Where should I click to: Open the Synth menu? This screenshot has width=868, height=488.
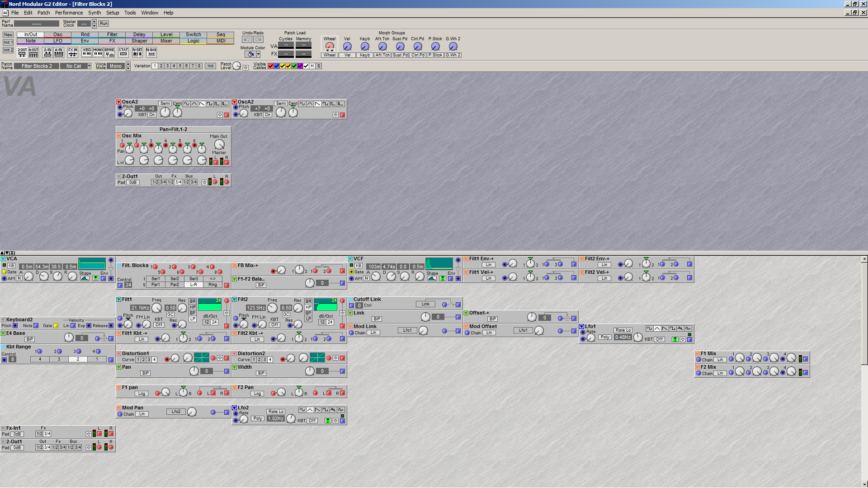94,13
